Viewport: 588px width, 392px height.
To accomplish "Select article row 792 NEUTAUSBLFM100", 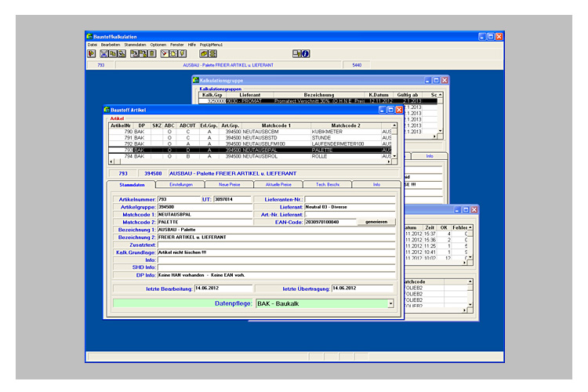I will point(250,143).
